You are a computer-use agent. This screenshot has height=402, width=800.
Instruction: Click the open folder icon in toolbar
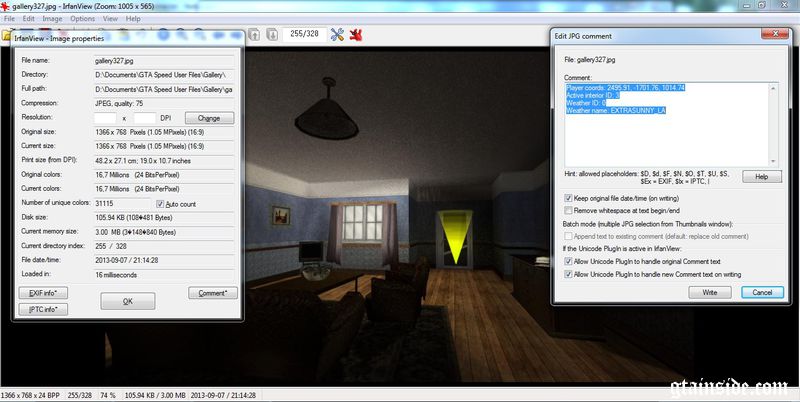(6, 35)
